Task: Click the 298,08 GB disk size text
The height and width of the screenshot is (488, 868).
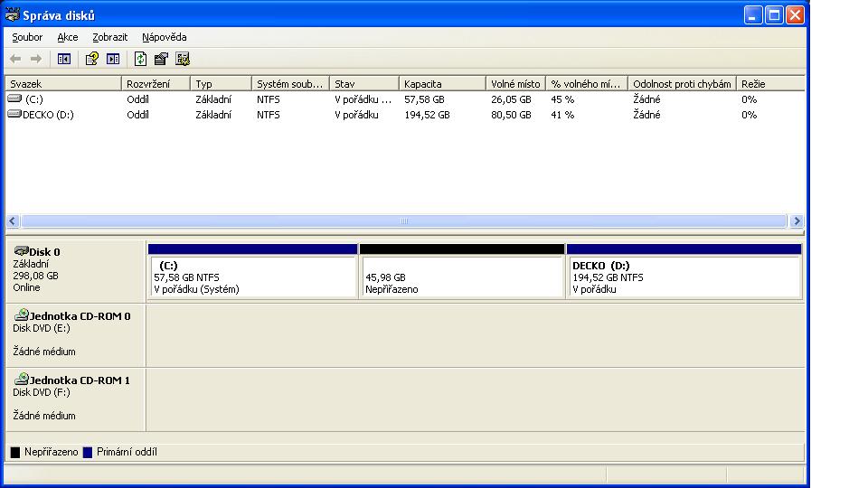Action: tap(35, 276)
